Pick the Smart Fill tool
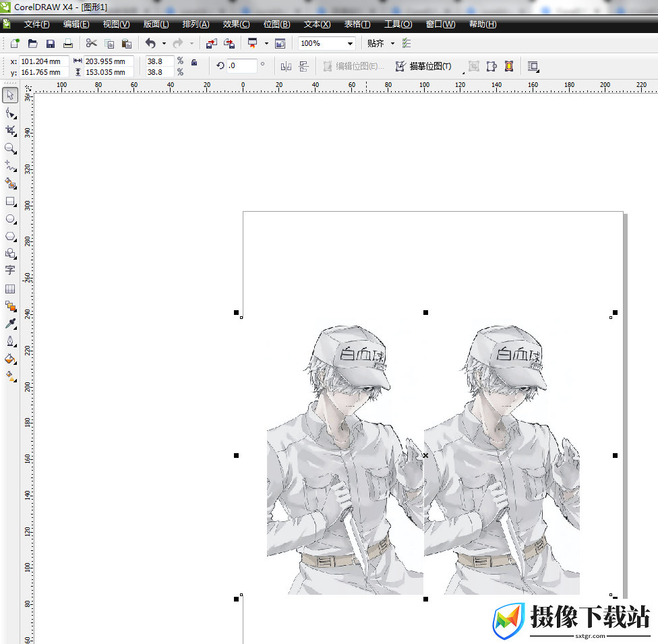 click(10, 183)
